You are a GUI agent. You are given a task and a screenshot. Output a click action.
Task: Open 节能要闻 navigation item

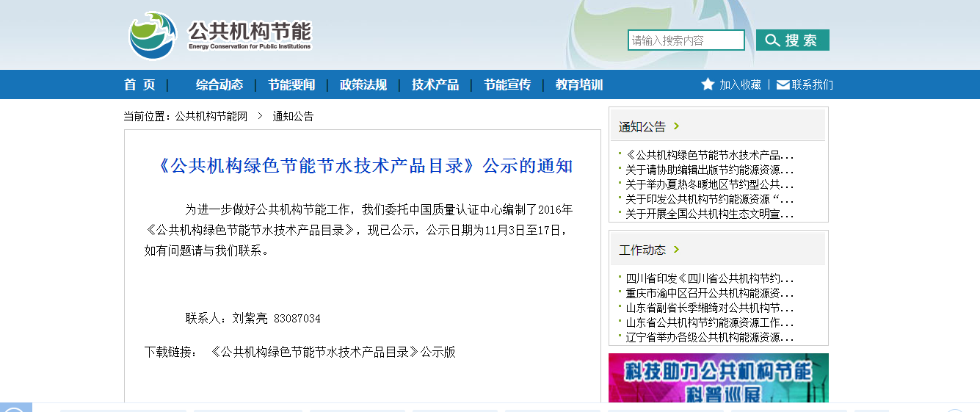291,84
